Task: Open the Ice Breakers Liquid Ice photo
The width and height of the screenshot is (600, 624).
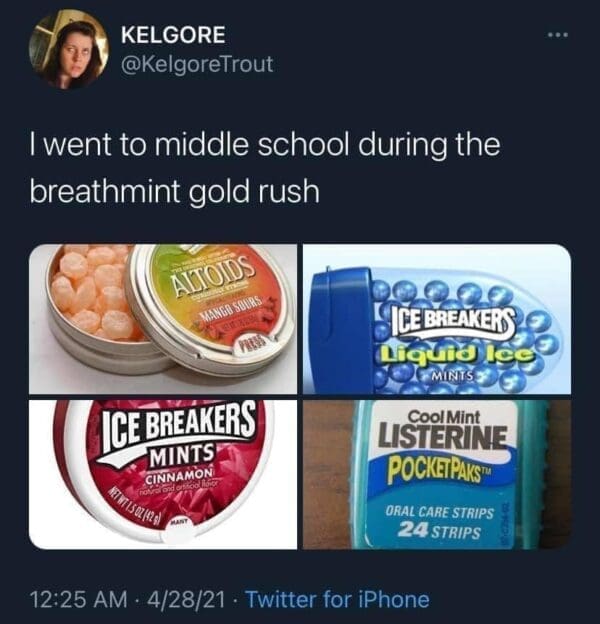Action: (437, 319)
